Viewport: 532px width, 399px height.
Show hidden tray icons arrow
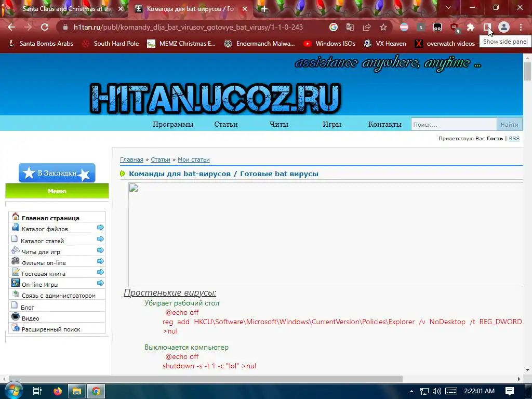pos(411,391)
